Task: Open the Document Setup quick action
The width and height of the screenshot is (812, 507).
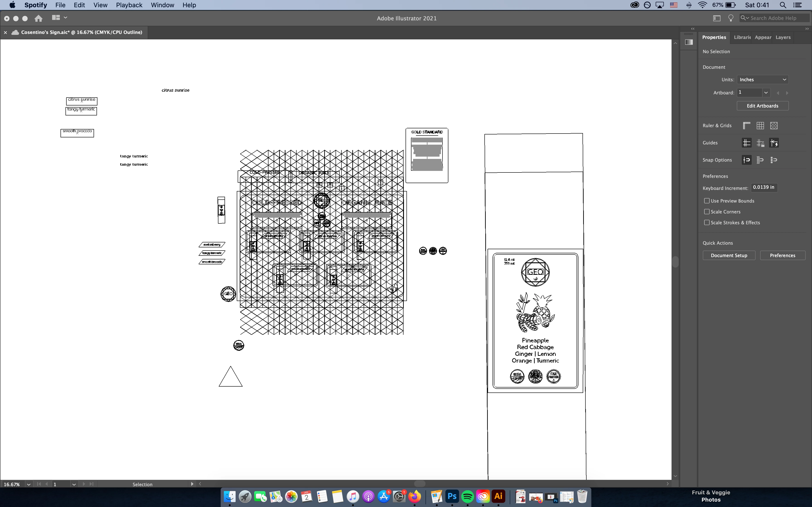Action: click(x=729, y=255)
